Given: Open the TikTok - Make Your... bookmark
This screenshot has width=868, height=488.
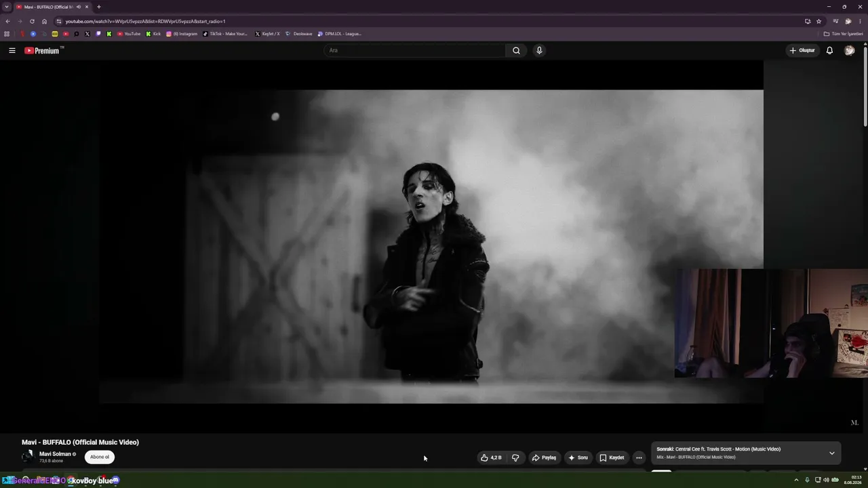Looking at the screenshot, I should click(x=226, y=34).
